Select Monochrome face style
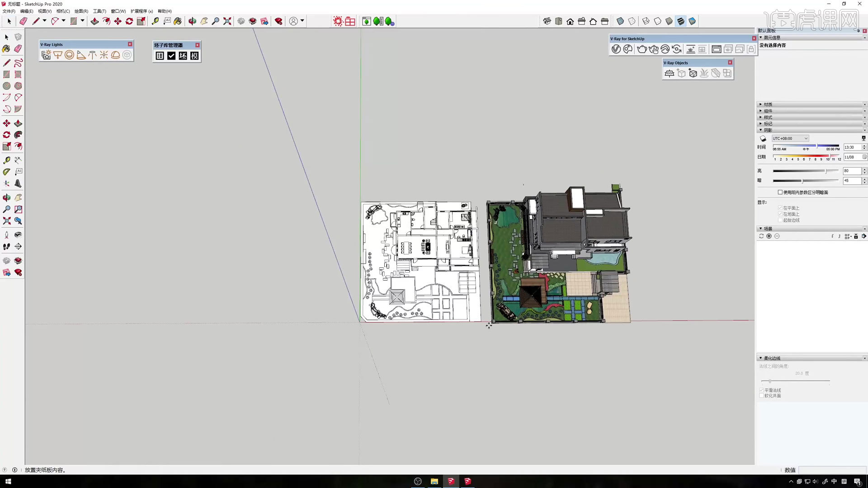Screen dimensions: 868x488 pos(692,21)
